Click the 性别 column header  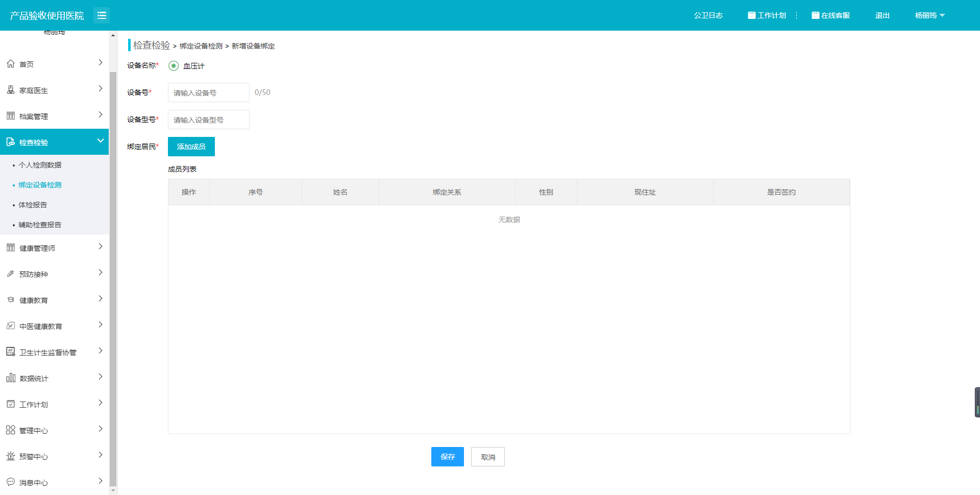[x=546, y=192]
